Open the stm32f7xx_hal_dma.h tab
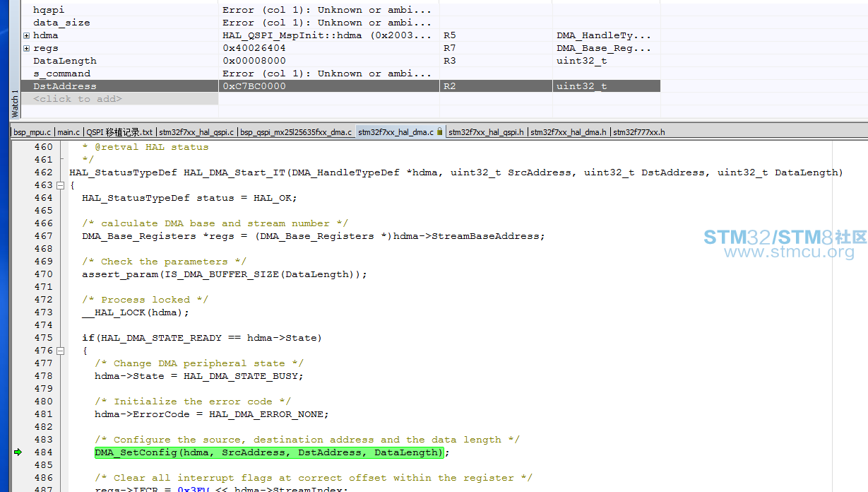The width and height of the screenshot is (868, 492). tap(569, 131)
